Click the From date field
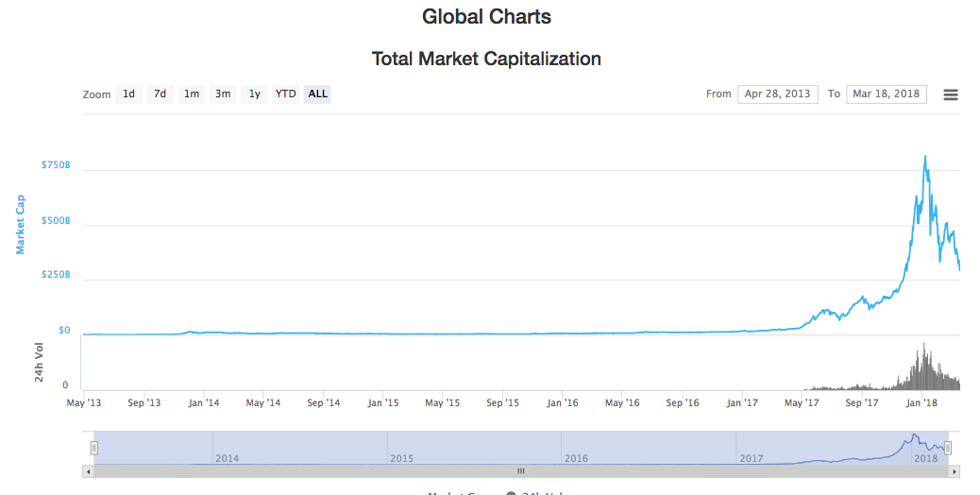Viewport: 980px width, 495px height. click(x=777, y=94)
